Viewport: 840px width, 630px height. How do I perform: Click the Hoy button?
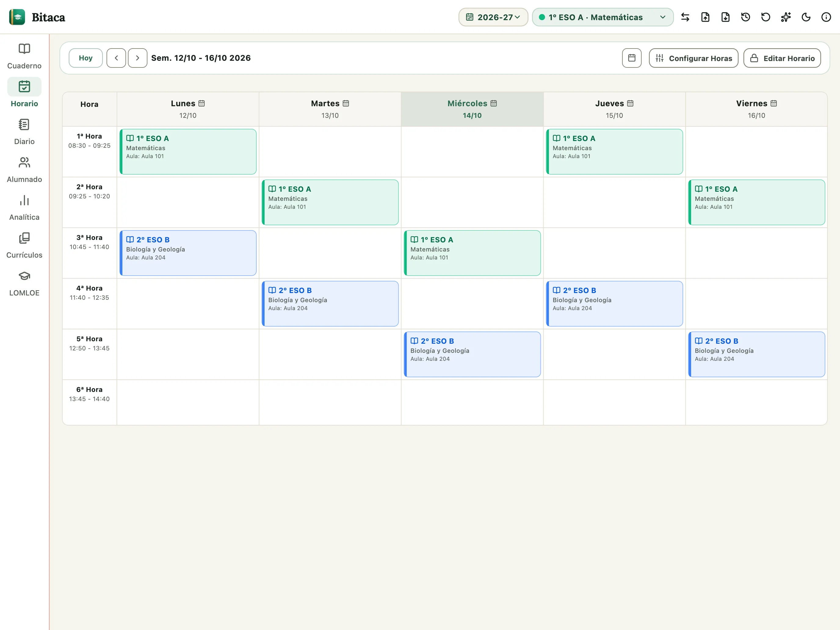click(x=85, y=58)
